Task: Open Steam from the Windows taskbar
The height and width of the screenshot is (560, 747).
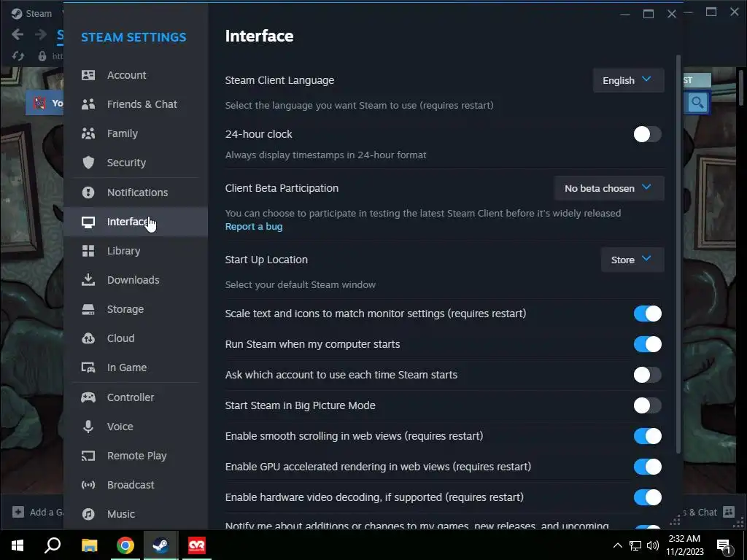Action: (x=160, y=545)
